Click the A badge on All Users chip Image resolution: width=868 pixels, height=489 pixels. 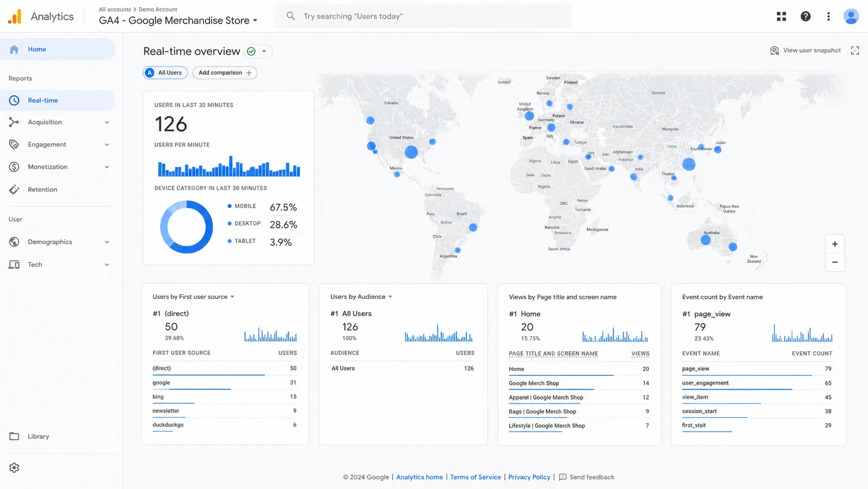point(150,73)
